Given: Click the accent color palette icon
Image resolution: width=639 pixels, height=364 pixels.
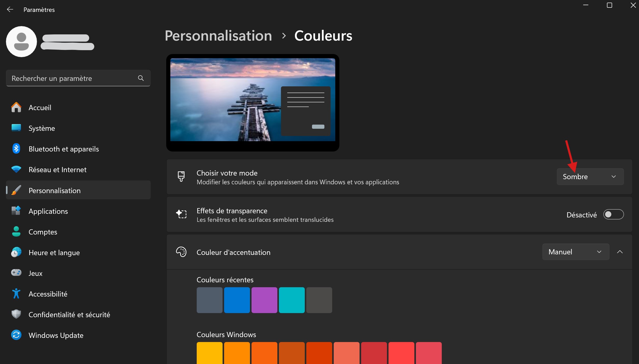Looking at the screenshot, I should pos(181,252).
